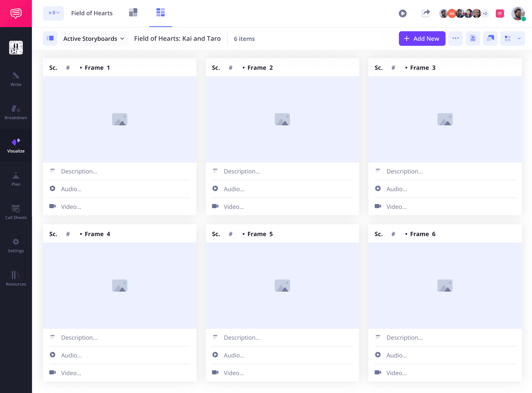Switch to the split layout view tab
The height and width of the screenshot is (393, 532).
point(133,12)
